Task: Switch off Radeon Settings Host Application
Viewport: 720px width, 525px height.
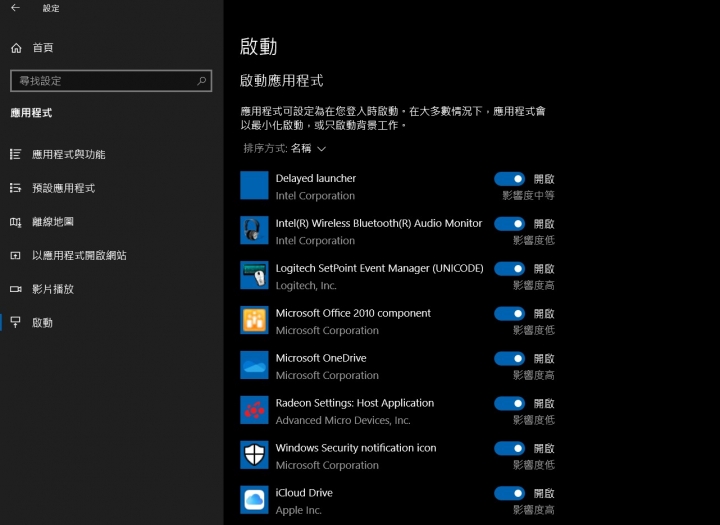Action: pyautogui.click(x=509, y=403)
